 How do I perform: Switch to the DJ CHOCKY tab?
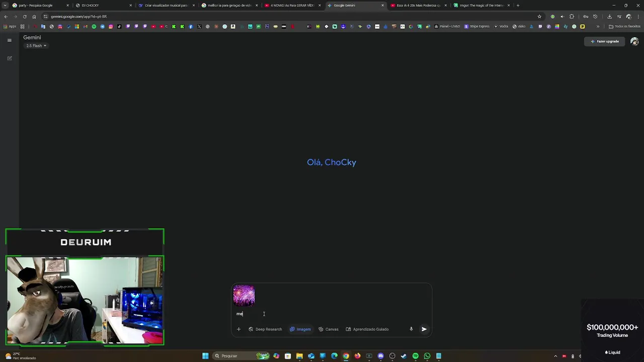[103, 6]
